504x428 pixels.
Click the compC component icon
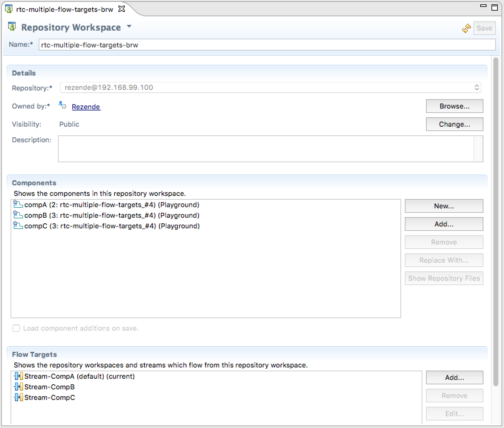(x=18, y=226)
